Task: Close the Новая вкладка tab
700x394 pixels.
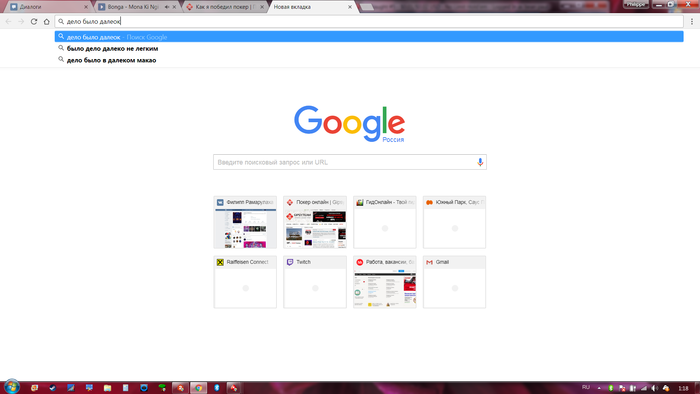Action: (x=350, y=7)
